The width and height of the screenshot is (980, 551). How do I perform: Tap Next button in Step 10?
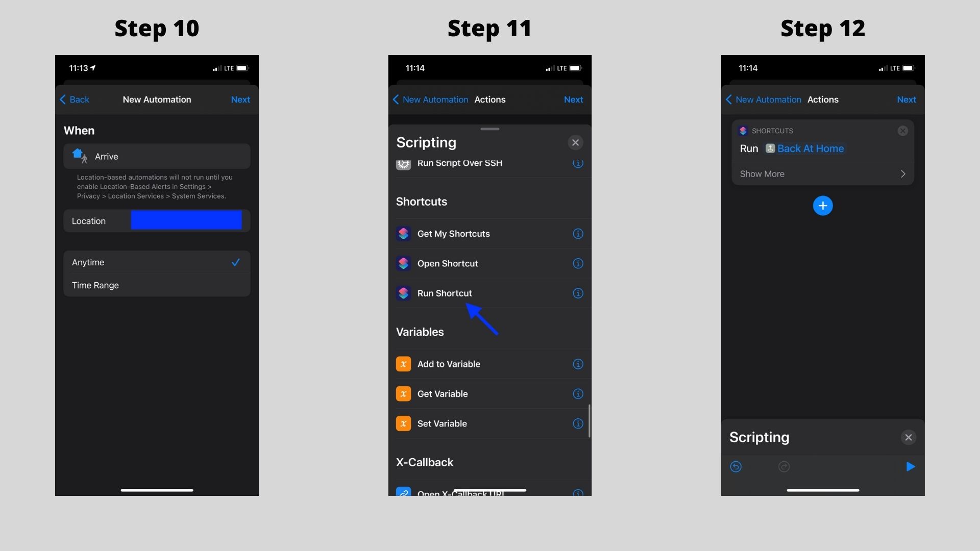point(240,99)
